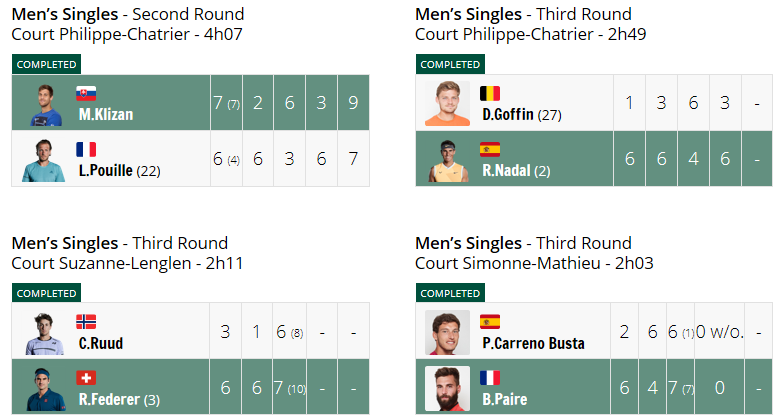
Task: Select the L.Pouille (22) player name
Action: click(119, 171)
